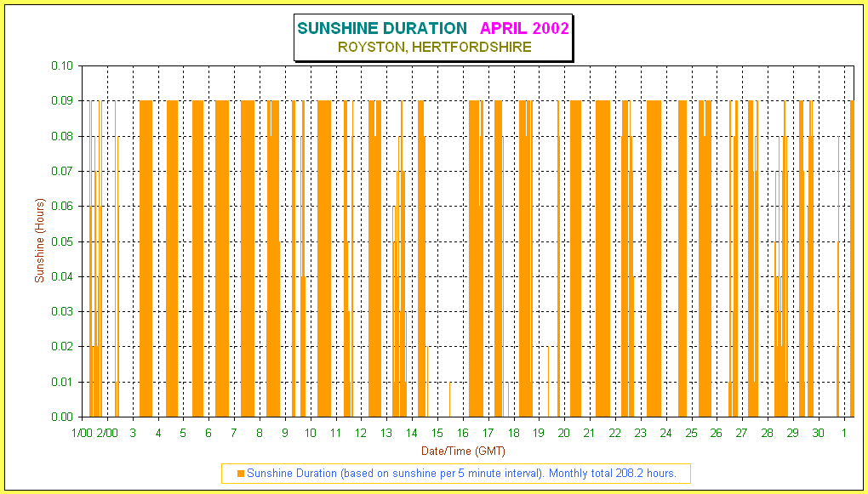This screenshot has height=494, width=868.
Task: Click the x-axis label for day 15
Action: 437,433
